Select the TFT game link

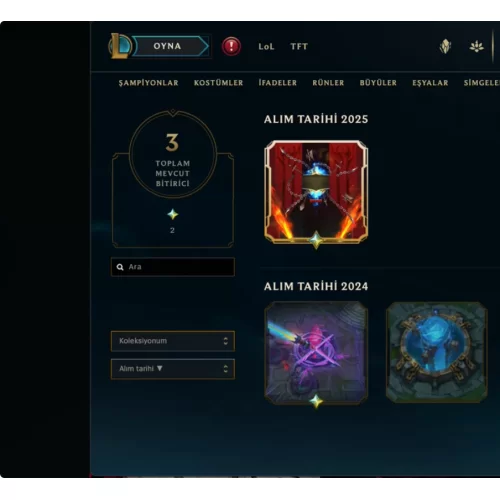coord(299,46)
